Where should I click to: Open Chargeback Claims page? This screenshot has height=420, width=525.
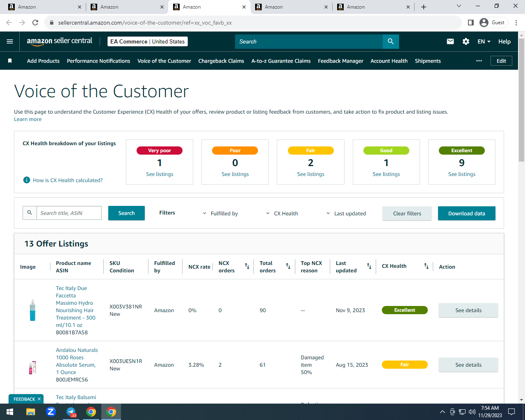click(221, 61)
